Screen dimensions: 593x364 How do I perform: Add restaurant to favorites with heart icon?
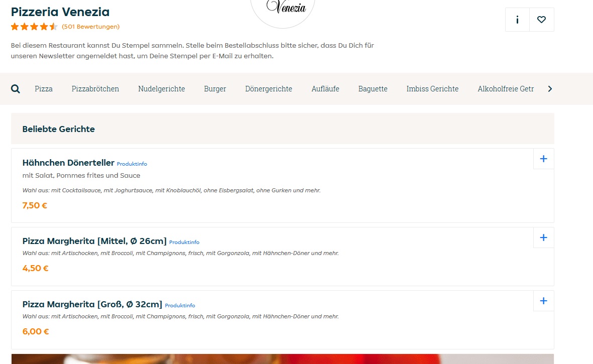pos(542,20)
